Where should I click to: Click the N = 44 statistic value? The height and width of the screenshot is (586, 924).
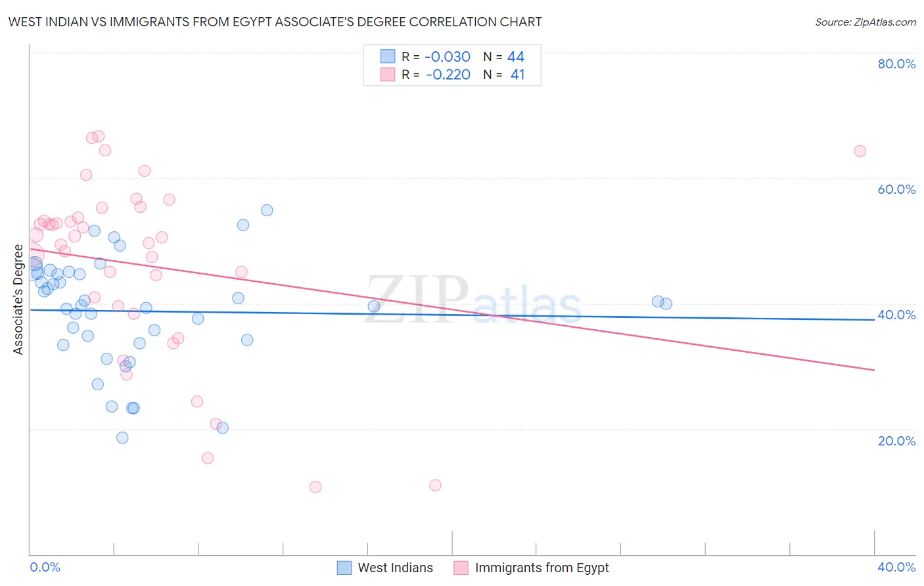pyautogui.click(x=504, y=56)
